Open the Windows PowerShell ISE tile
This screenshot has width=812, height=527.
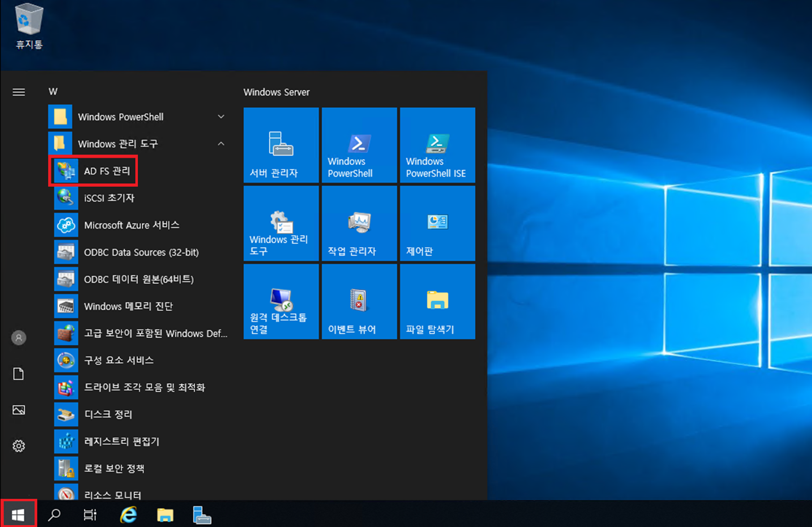[437, 145]
